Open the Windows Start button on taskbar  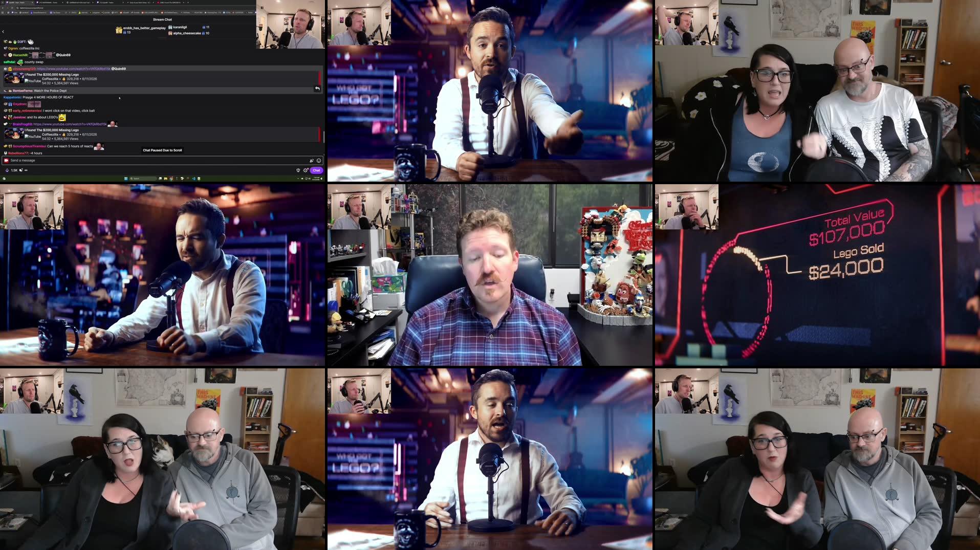pyautogui.click(x=126, y=179)
